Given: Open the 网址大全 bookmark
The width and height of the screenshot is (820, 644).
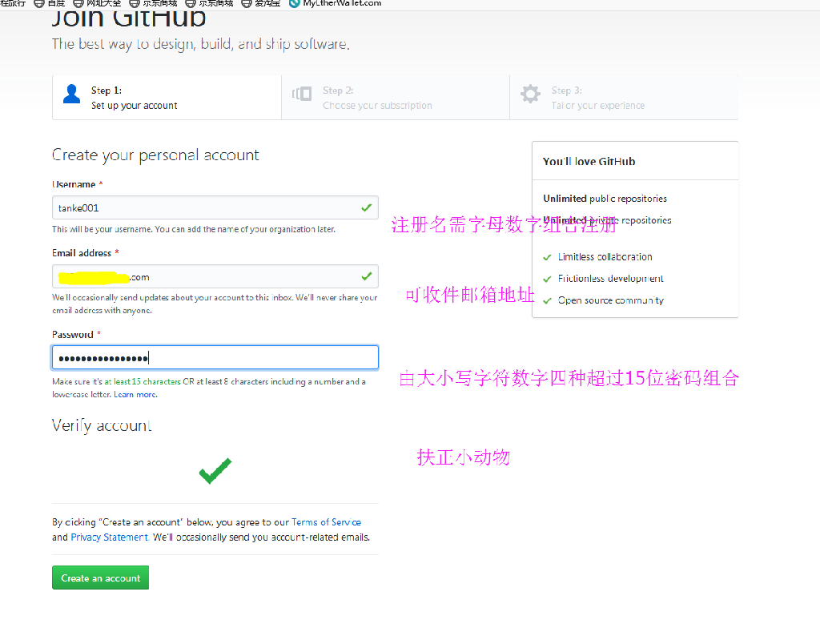Looking at the screenshot, I should click(97, 3).
